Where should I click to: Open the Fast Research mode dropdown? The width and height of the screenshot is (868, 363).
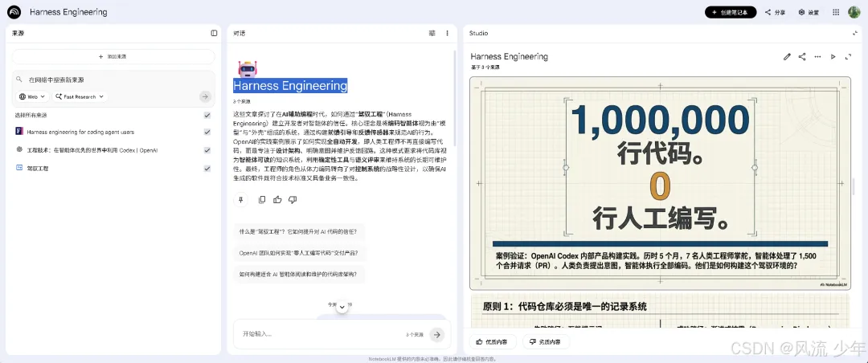(x=80, y=97)
